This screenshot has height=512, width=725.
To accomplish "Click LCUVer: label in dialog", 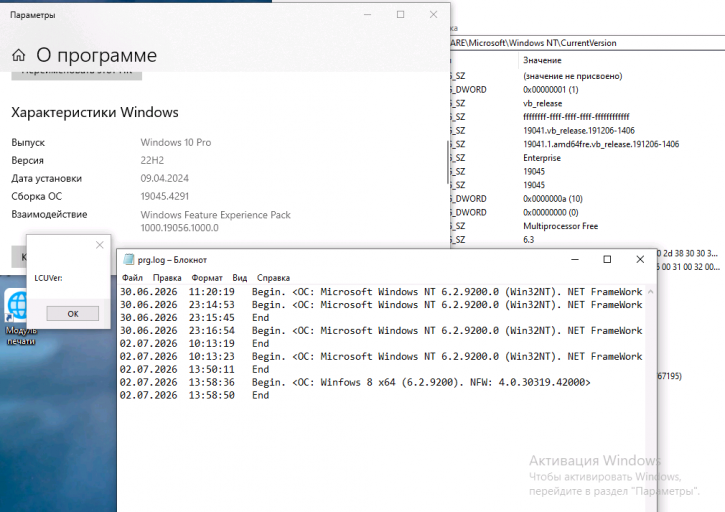I will coord(48,278).
